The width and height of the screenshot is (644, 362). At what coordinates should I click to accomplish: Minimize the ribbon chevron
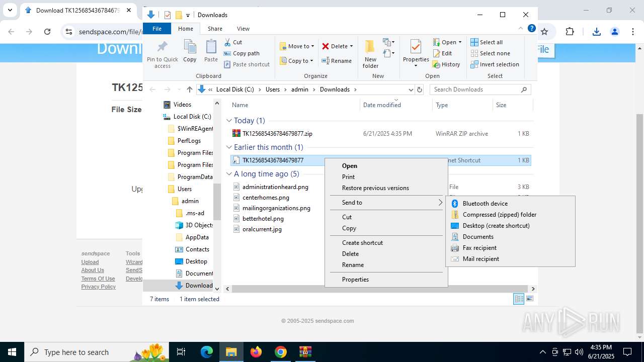coord(521,29)
